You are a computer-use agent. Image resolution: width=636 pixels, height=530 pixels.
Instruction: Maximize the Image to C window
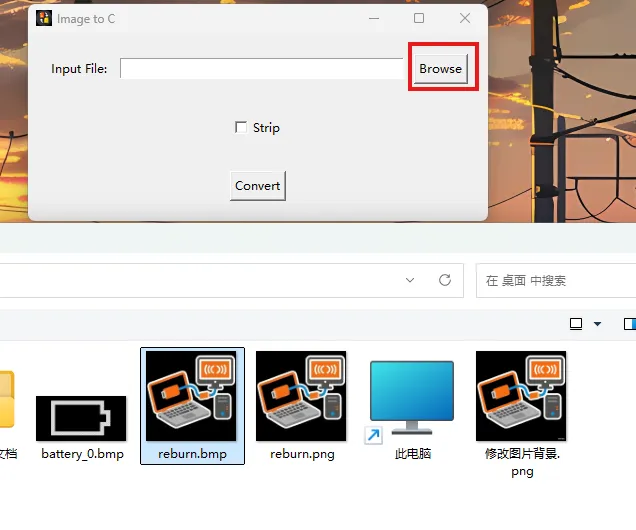point(419,18)
